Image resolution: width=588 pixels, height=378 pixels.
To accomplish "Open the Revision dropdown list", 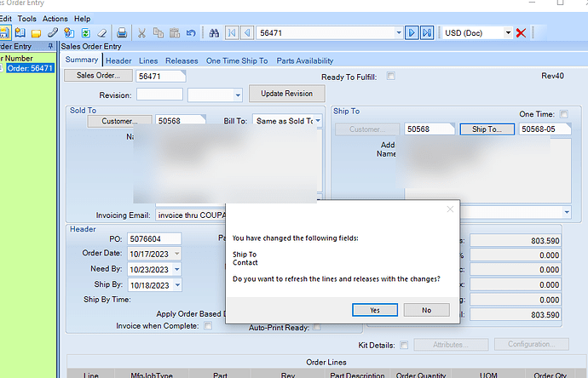I will (238, 95).
